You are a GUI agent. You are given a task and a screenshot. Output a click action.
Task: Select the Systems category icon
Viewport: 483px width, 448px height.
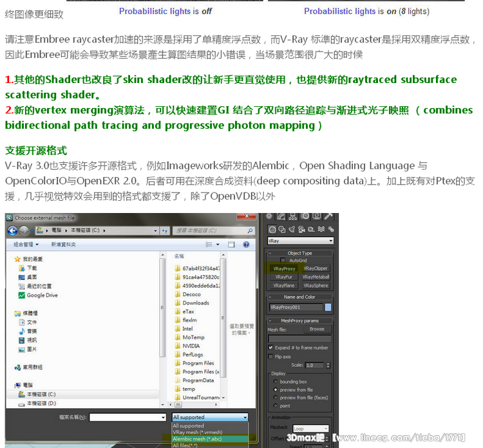(x=331, y=229)
